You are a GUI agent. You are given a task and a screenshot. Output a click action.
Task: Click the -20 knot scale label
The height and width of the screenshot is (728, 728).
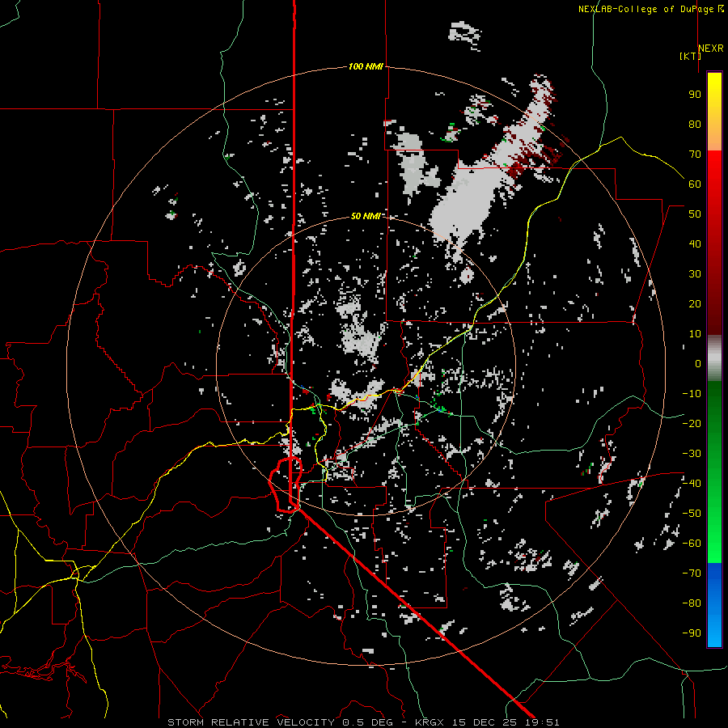tap(692, 423)
